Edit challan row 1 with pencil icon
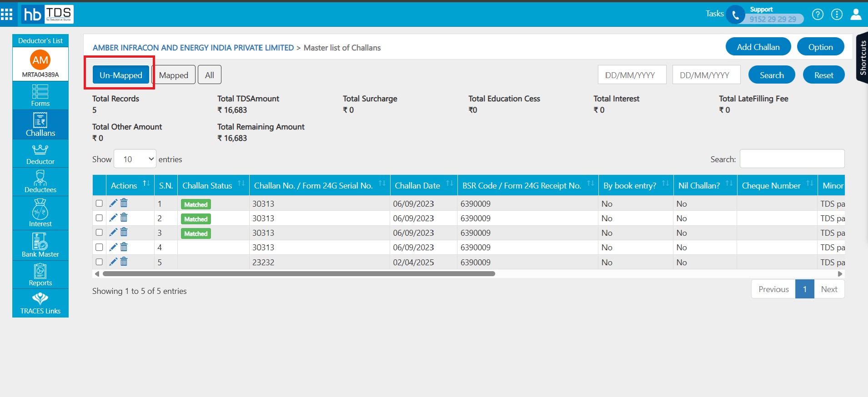Screen dimensions: 868x397 [113, 203]
